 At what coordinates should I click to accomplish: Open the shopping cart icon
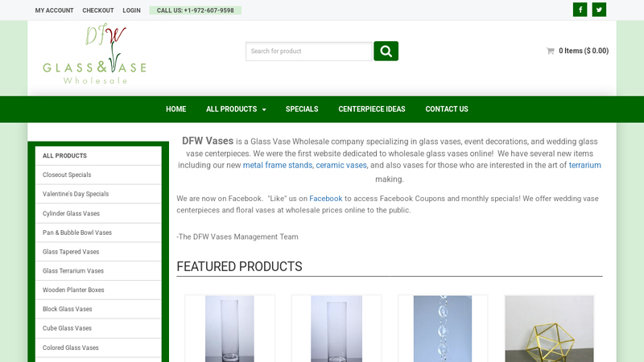pos(551,51)
